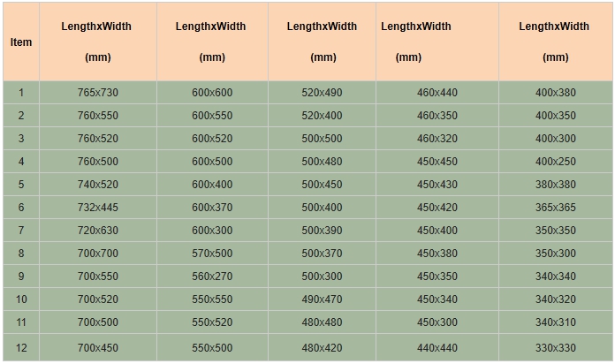This screenshot has width=615, height=364.
Task: Click the 365x365 cell
Action: pos(556,207)
